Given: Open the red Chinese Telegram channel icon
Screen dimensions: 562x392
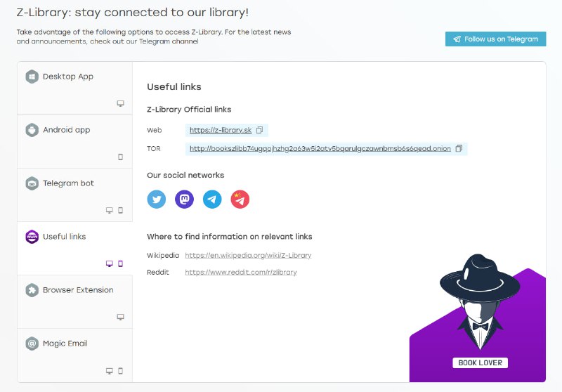Looking at the screenshot, I should 240,200.
